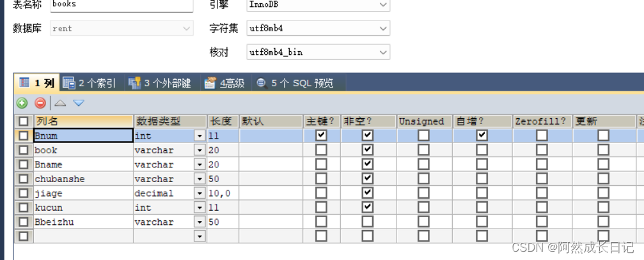Switch to the 2 个索引 tab
Screen dimensions: 644x260
[89, 83]
